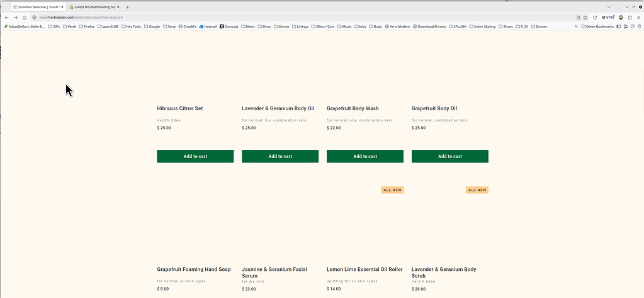
Task: Go back to the previous page
Action: tap(6, 18)
